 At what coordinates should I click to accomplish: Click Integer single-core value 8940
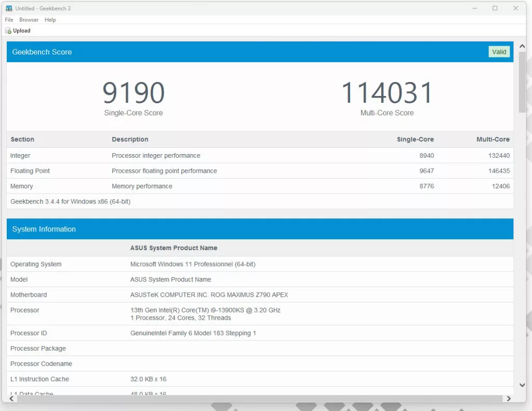pyautogui.click(x=427, y=156)
